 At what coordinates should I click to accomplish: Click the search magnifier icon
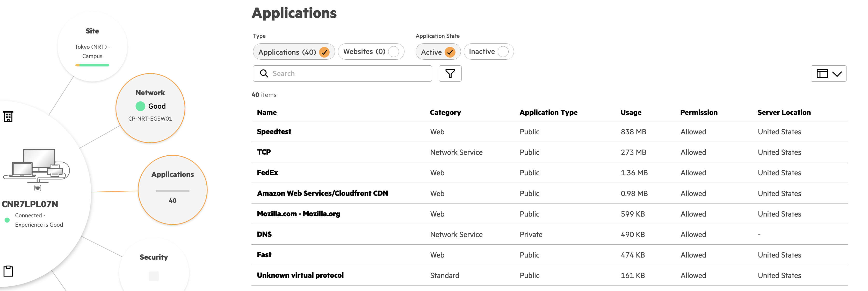pyautogui.click(x=264, y=74)
